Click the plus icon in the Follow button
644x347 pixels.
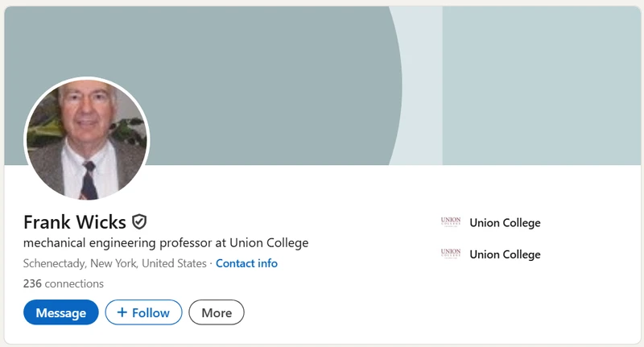(x=122, y=312)
